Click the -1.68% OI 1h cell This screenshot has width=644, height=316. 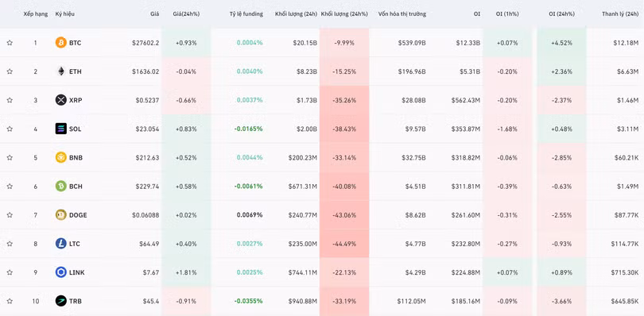tap(507, 129)
